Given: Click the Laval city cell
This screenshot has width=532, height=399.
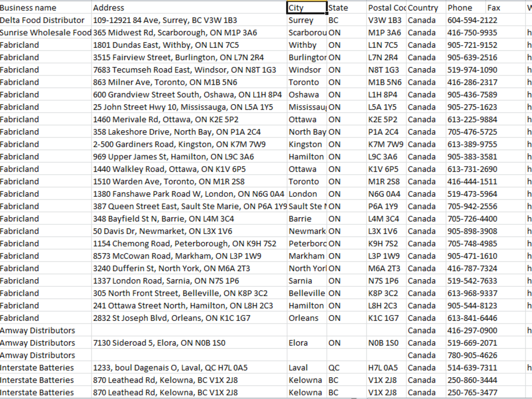Looking at the screenshot, I should (307, 368).
